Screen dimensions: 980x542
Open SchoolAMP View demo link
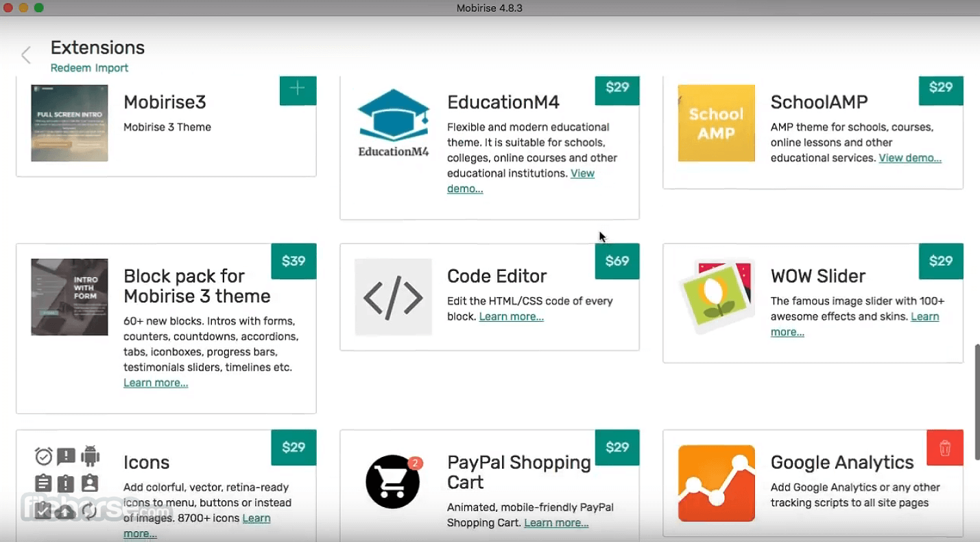coord(910,158)
